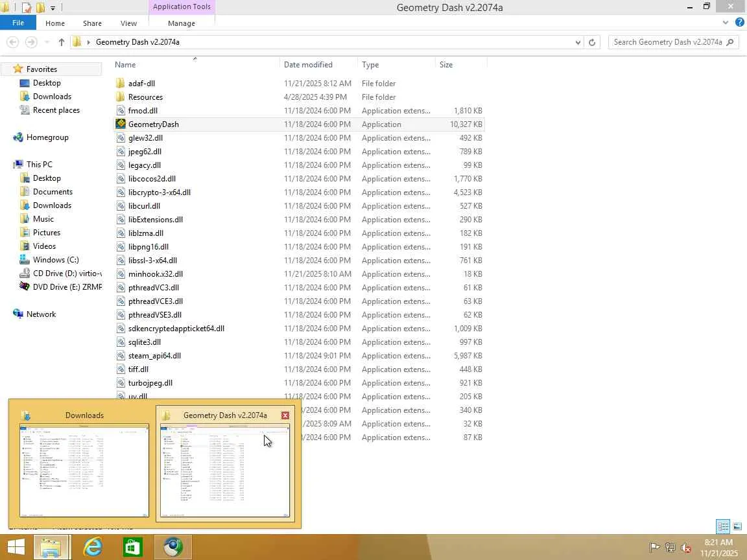
Task: Expand the ribbon with the chevron
Action: [x=725, y=22]
